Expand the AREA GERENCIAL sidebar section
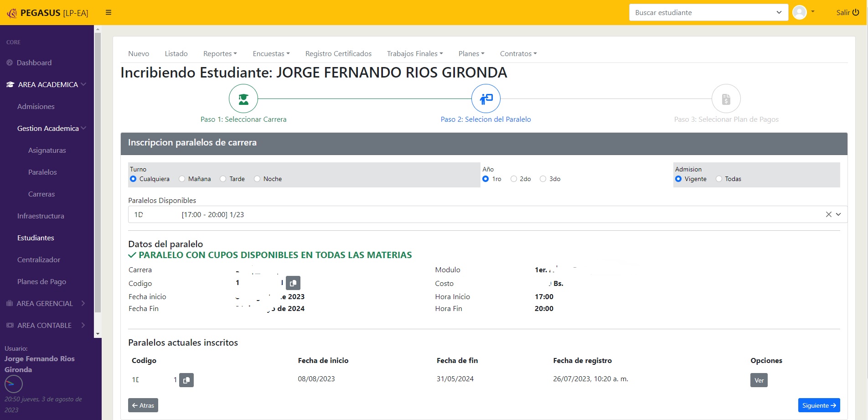The width and height of the screenshot is (868, 420). pyautogui.click(x=46, y=303)
